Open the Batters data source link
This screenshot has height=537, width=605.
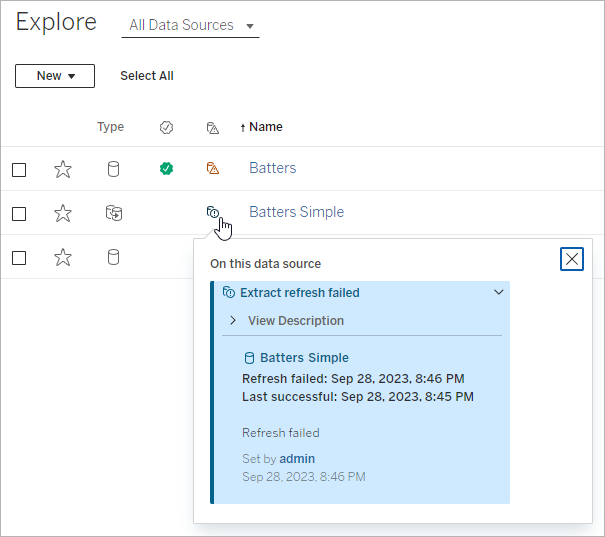[272, 168]
